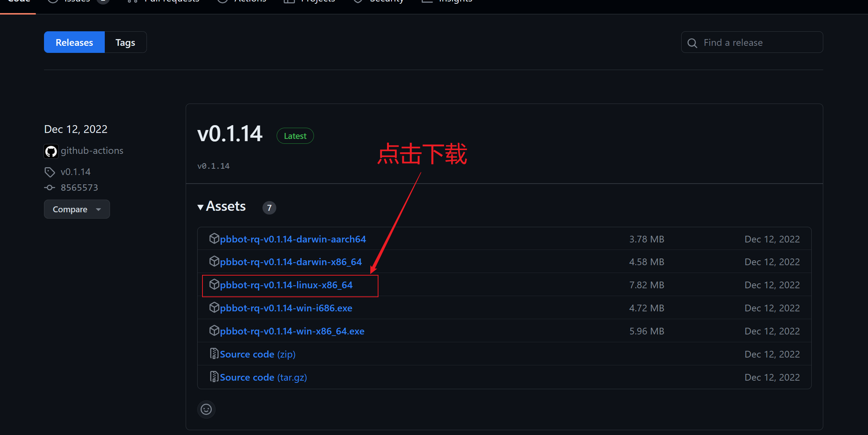The height and width of the screenshot is (435, 868).
Task: Download pbbot-rq-v0.1.14-darwin-x86_64
Action: tap(291, 262)
